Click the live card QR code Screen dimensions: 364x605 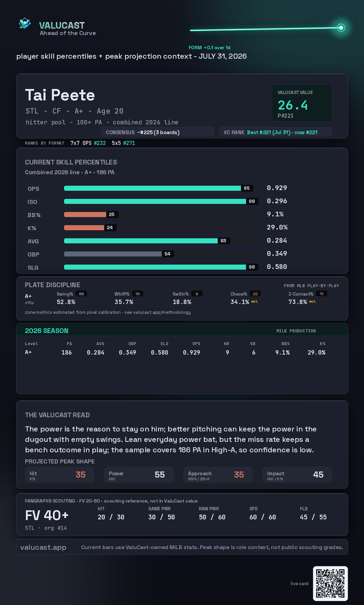pos(330,583)
